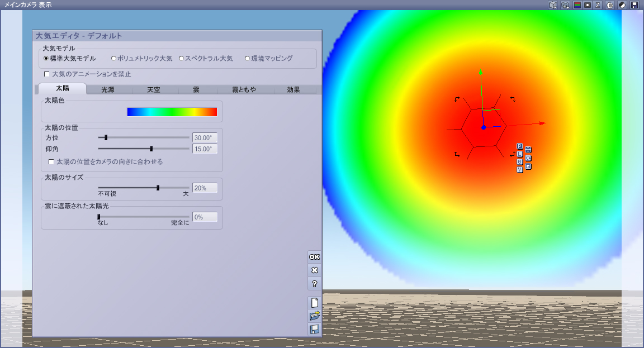Click the open folder load atmosphere icon
Image resolution: width=644 pixels, height=348 pixels.
click(314, 316)
